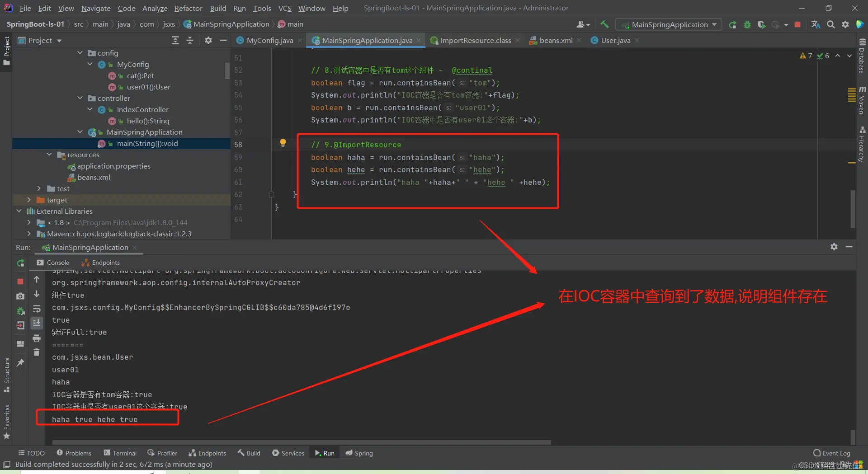This screenshot has height=474, width=868.
Task: Click the green Run icon in the top toolbar
Action: [732, 24]
